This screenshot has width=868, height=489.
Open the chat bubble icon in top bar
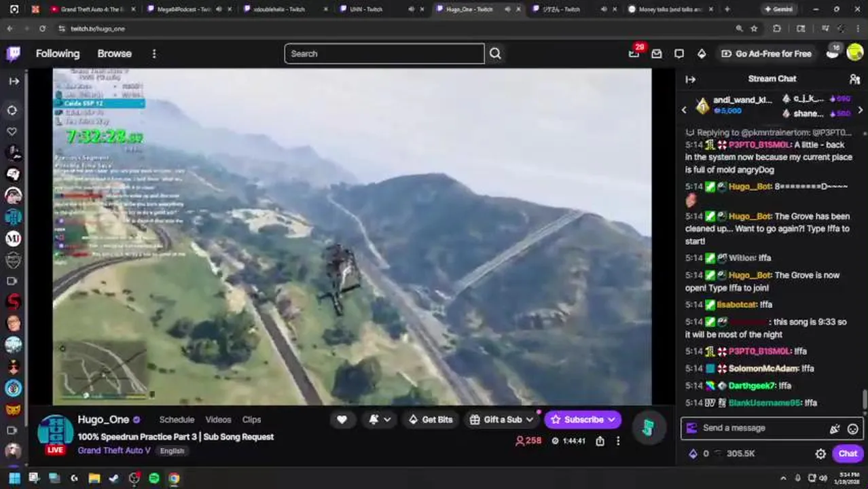point(679,54)
